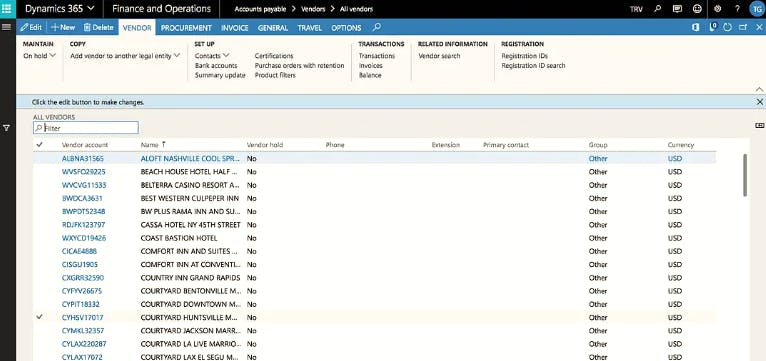The image size is (766, 361).
Task: Switch to the Invoice tab
Action: (235, 28)
